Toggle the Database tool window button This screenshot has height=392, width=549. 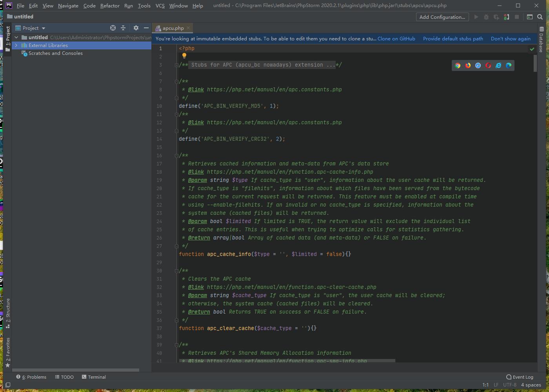click(541, 39)
